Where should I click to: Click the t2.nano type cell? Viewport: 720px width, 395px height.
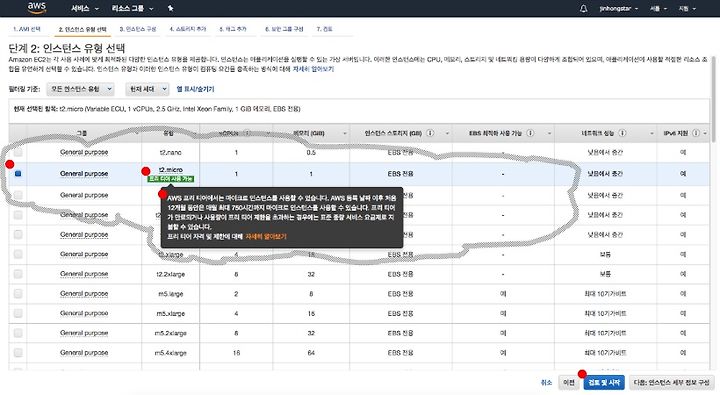click(x=170, y=152)
